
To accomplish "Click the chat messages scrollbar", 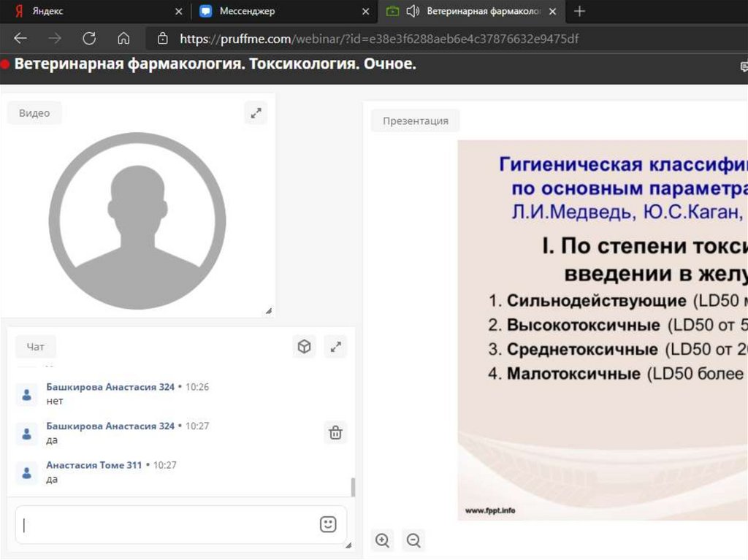I will (x=354, y=487).
